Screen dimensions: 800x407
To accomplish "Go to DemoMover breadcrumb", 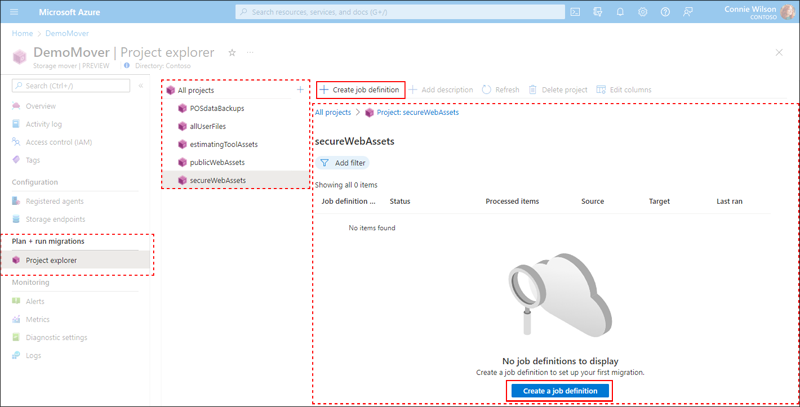I will (x=67, y=33).
